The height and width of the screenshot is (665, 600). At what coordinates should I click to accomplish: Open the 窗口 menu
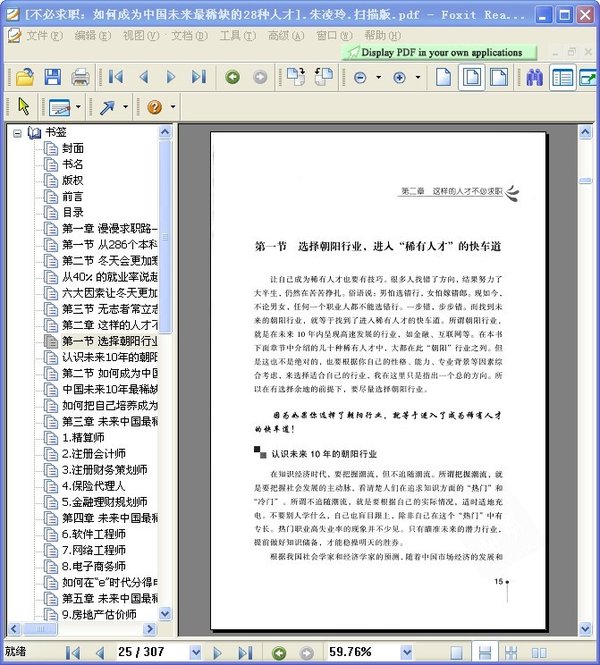[x=334, y=36]
